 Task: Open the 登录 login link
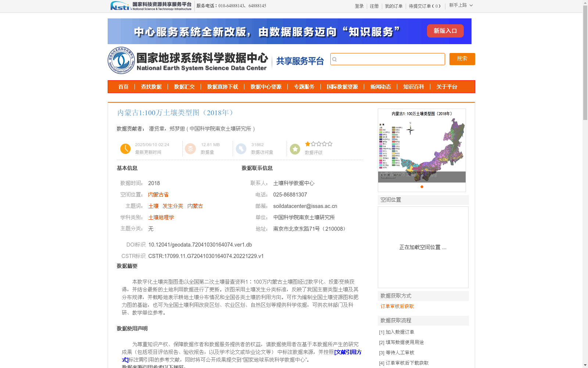pos(359,6)
